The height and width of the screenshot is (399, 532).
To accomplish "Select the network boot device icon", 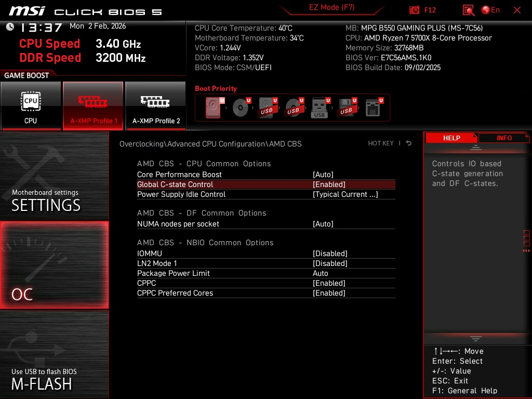I will point(373,108).
